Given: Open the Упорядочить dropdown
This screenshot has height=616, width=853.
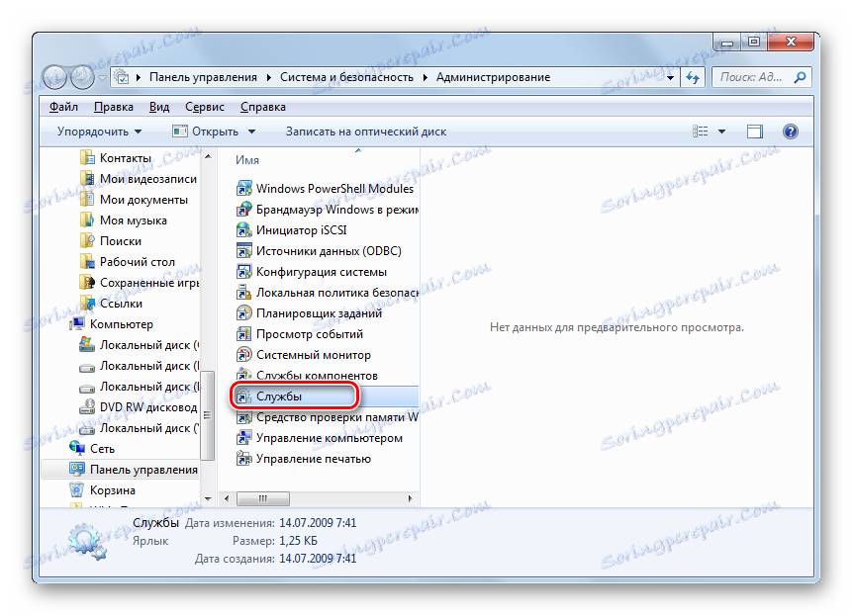Looking at the screenshot, I should tap(100, 132).
